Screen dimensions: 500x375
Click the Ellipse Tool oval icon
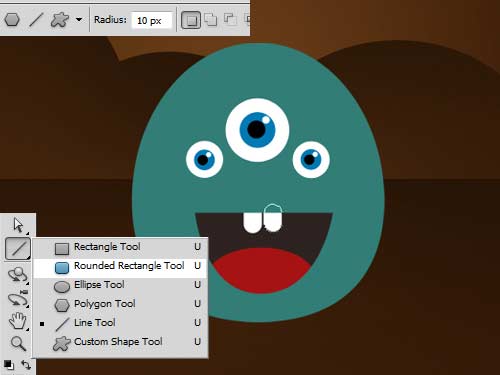point(62,287)
